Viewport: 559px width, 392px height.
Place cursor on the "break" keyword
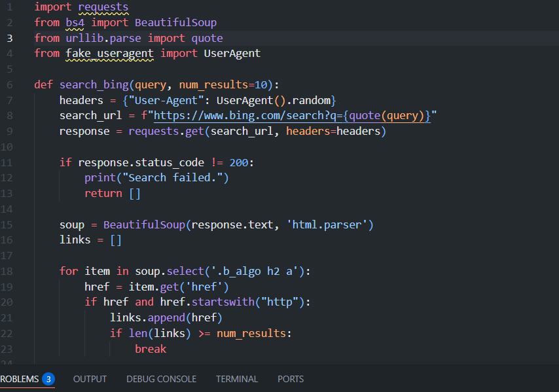151,349
